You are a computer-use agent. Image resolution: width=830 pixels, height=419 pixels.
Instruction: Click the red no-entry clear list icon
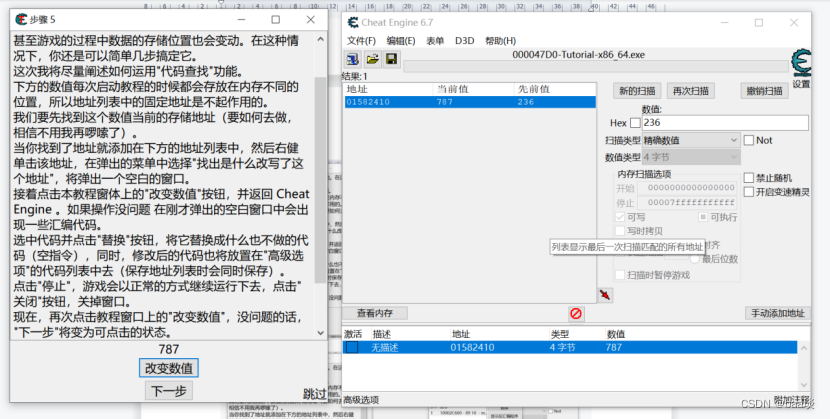pyautogui.click(x=576, y=314)
